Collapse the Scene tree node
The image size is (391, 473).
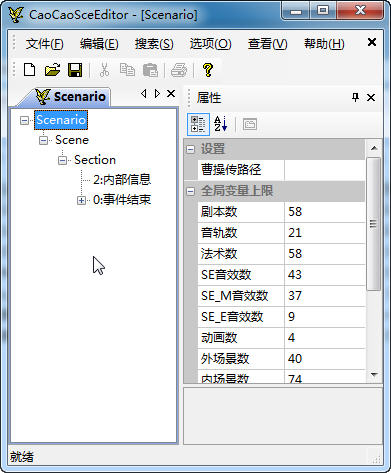click(x=43, y=140)
